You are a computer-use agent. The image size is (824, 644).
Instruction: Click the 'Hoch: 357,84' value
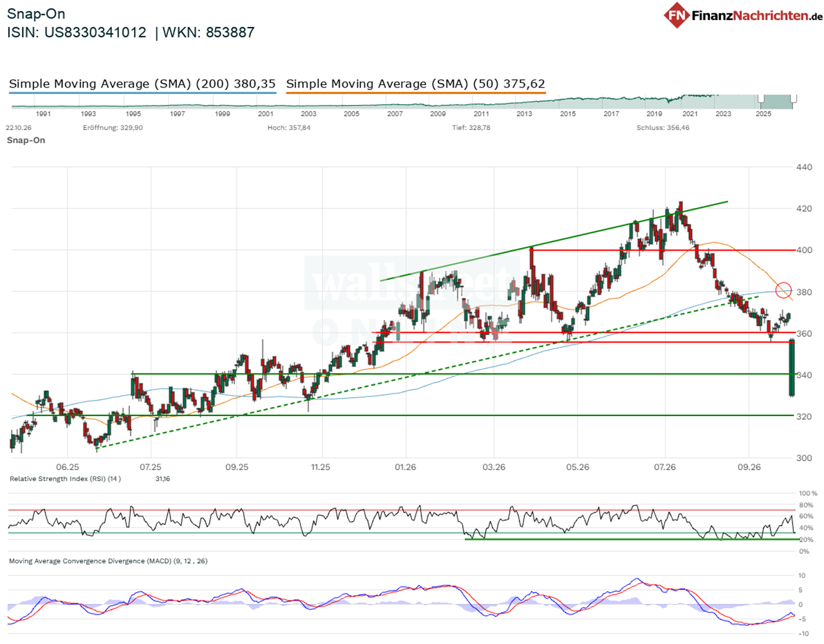coord(289,128)
